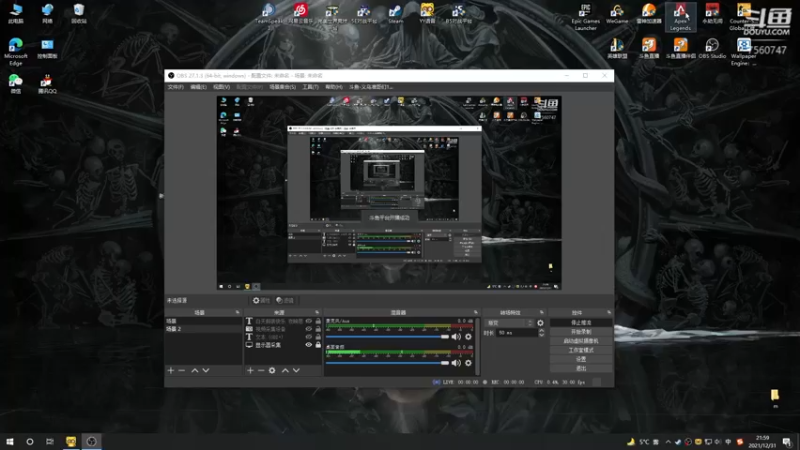Pop out the Scenes dock panel
The width and height of the screenshot is (800, 450).
click(237, 312)
